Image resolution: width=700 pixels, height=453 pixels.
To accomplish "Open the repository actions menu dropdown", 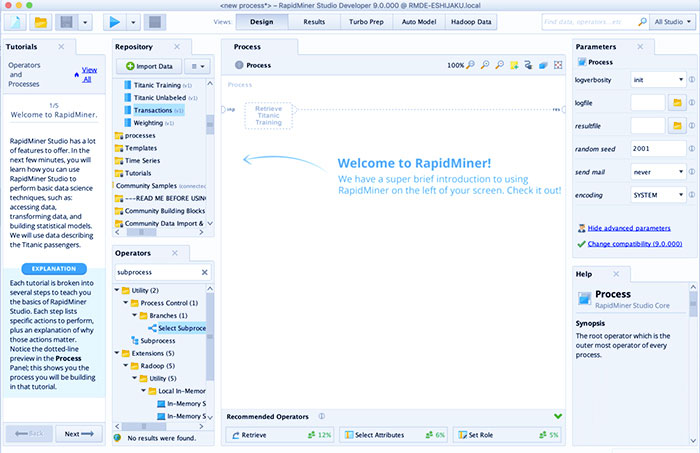I will pyautogui.click(x=197, y=66).
